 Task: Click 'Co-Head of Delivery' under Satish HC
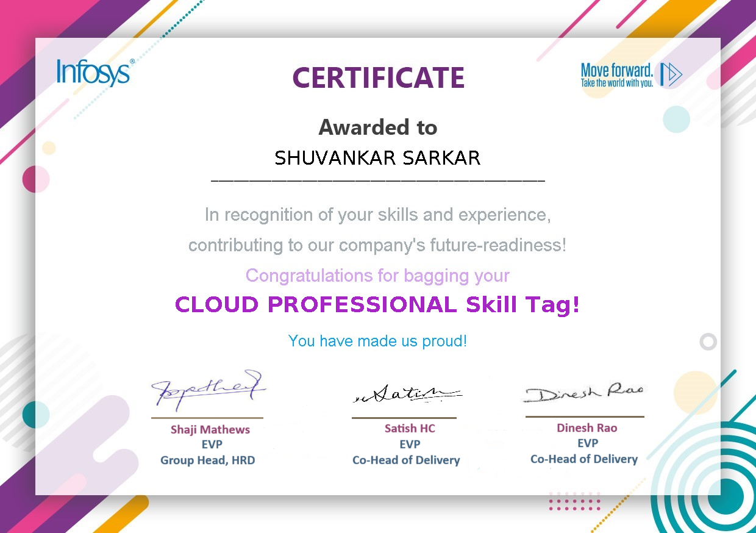tap(406, 460)
